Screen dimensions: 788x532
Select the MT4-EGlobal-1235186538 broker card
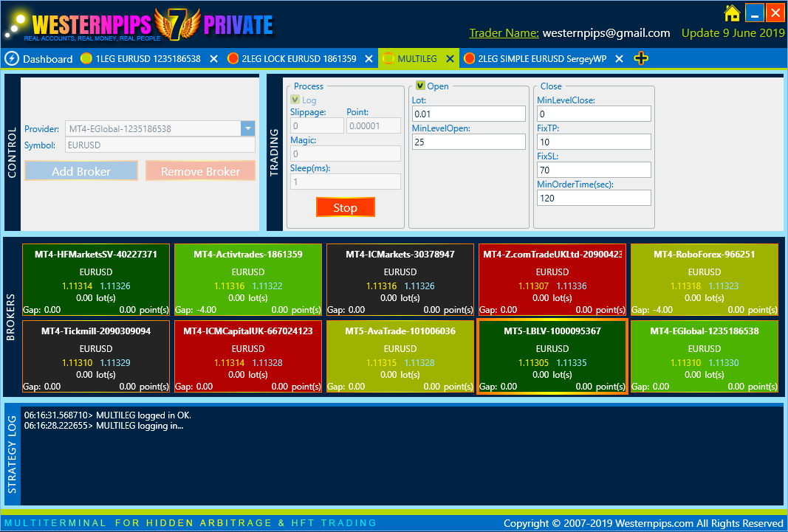tap(704, 357)
